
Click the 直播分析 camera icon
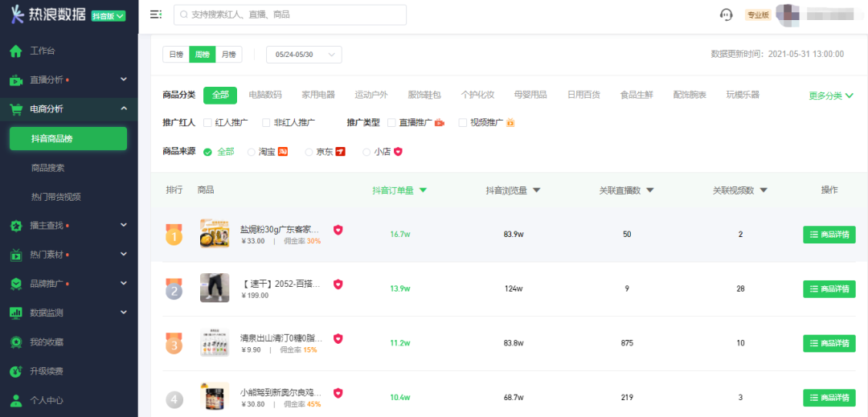[16, 80]
